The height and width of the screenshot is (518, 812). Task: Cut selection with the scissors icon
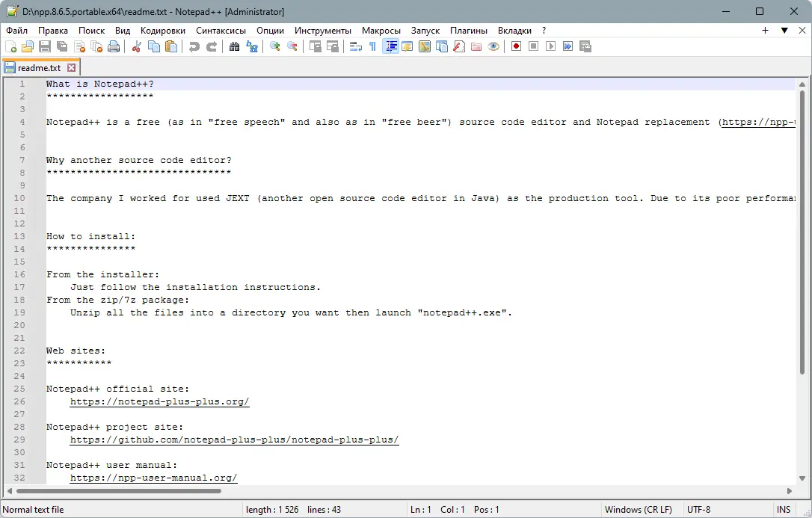137,46
